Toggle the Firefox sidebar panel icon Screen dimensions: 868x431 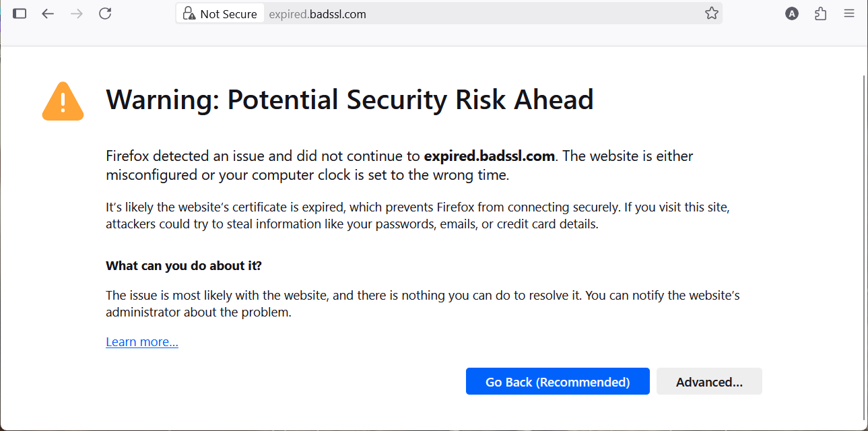pyautogui.click(x=20, y=13)
